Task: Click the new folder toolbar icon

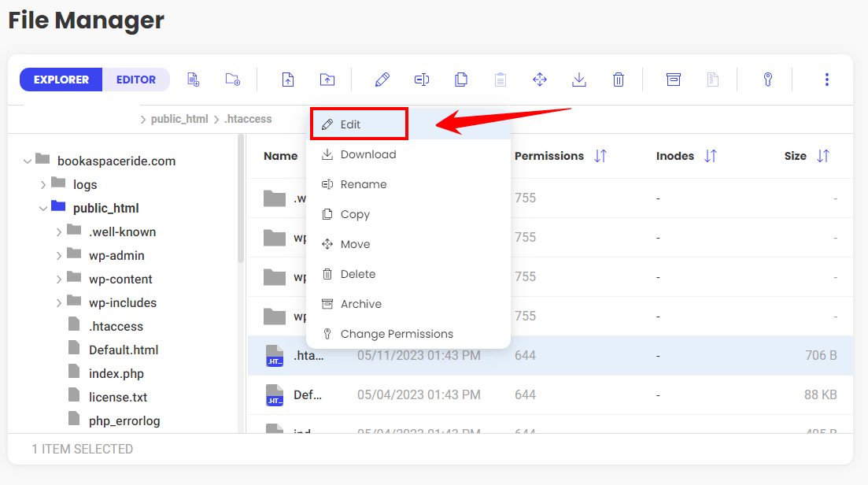Action: 233,80
